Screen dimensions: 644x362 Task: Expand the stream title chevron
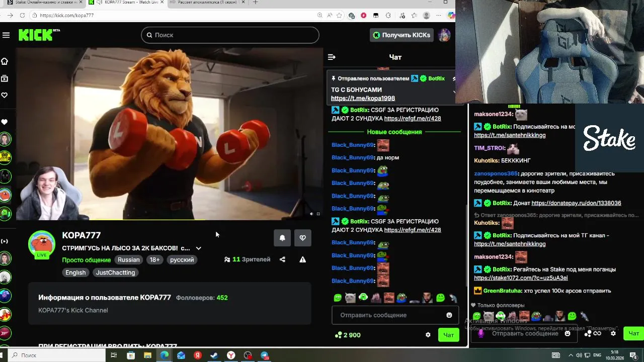[x=198, y=248]
